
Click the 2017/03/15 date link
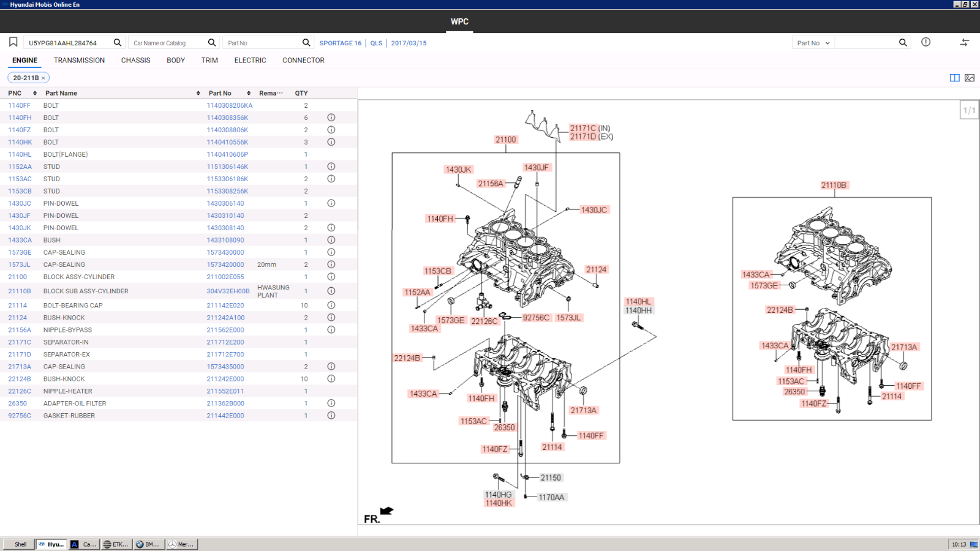coord(409,43)
